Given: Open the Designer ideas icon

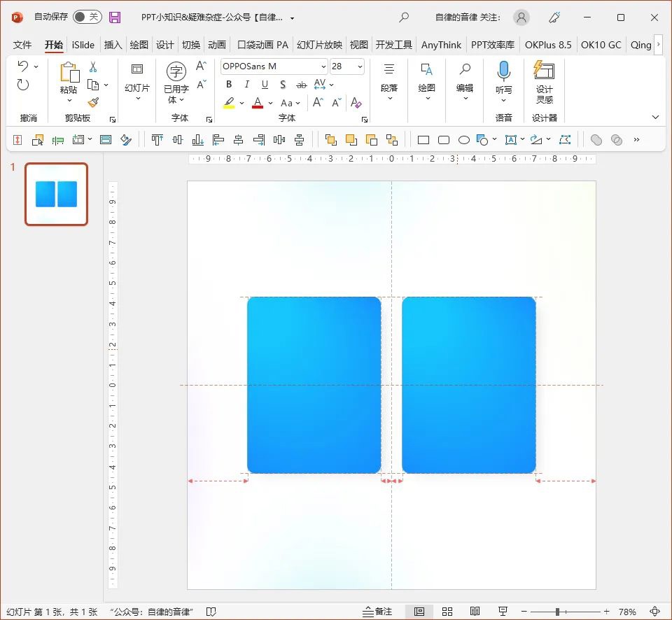Looking at the screenshot, I should [x=544, y=71].
